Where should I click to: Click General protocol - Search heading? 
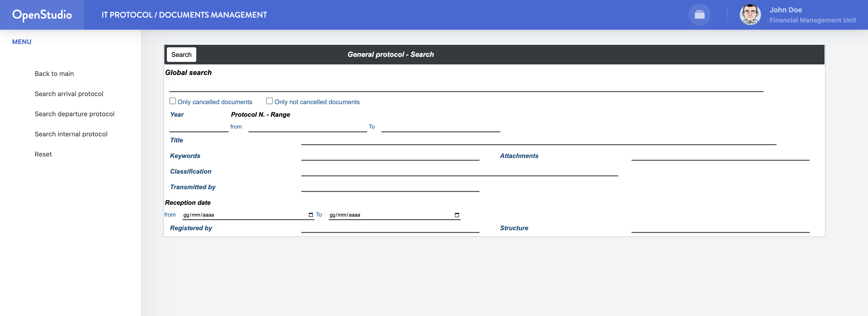click(x=391, y=54)
